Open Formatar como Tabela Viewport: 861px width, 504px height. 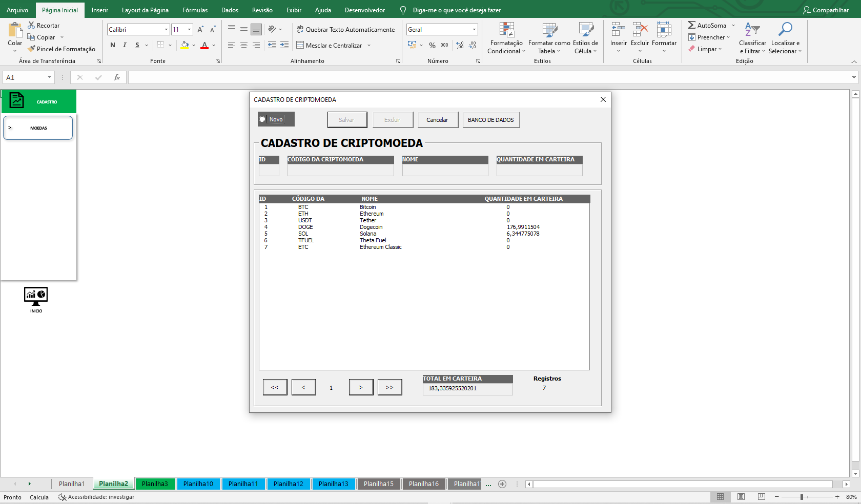(x=549, y=37)
